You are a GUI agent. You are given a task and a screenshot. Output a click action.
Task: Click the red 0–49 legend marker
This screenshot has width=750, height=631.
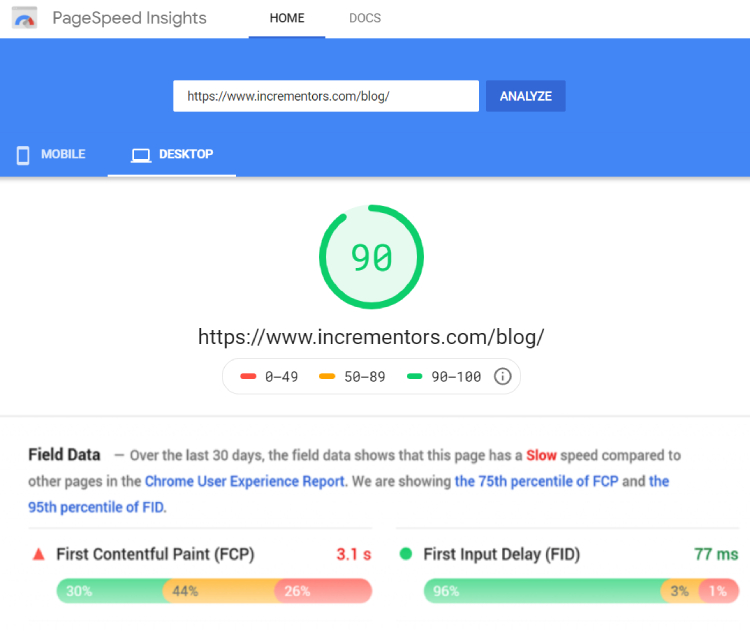coord(248,376)
